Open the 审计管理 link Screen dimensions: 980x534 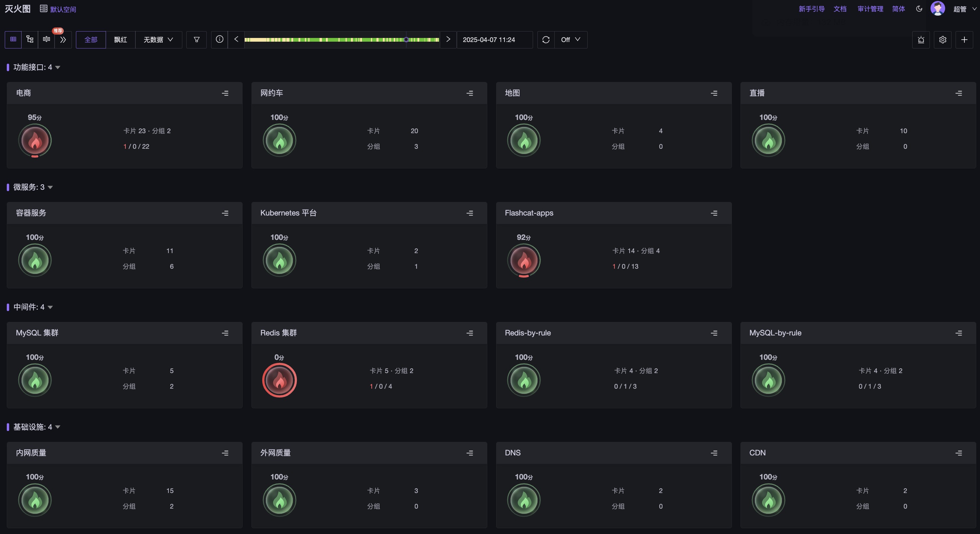pyautogui.click(x=870, y=9)
